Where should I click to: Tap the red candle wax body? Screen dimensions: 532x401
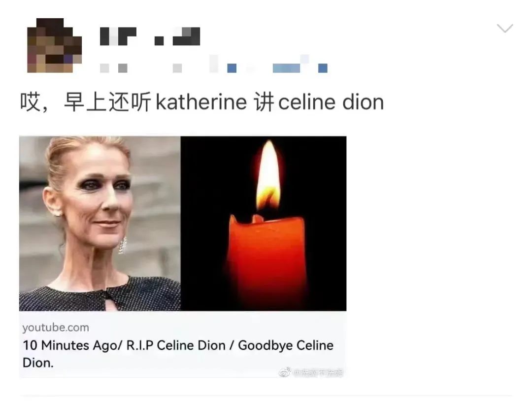267,260
